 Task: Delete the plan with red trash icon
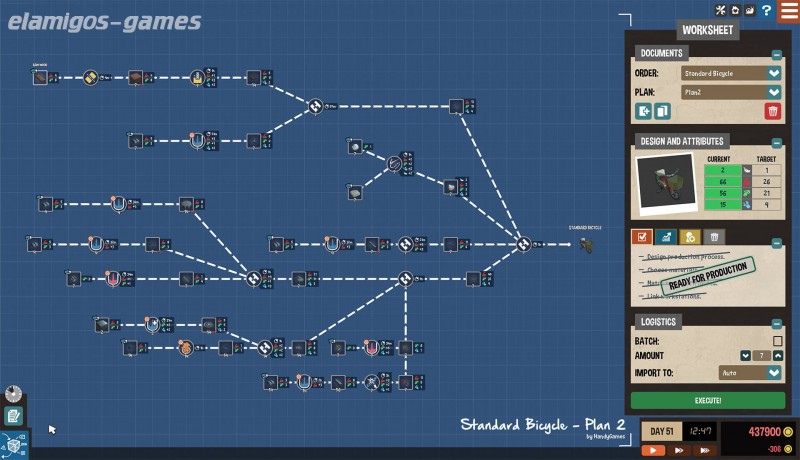click(x=772, y=111)
